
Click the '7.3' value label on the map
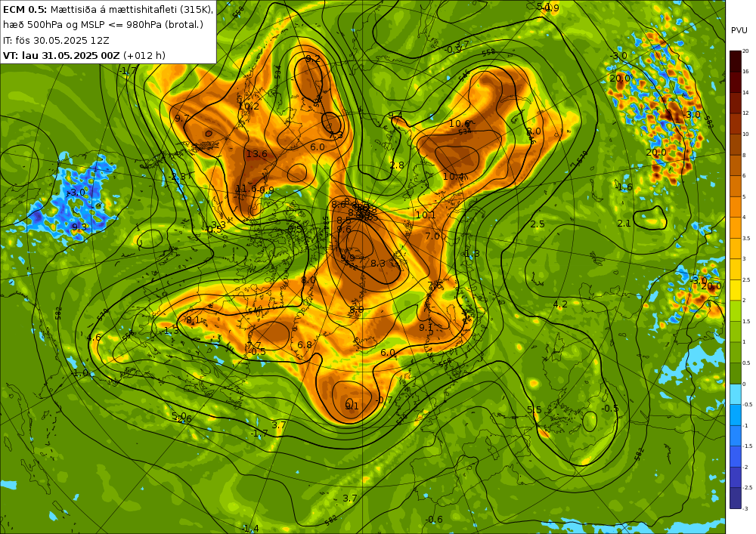pyautogui.click(x=336, y=135)
